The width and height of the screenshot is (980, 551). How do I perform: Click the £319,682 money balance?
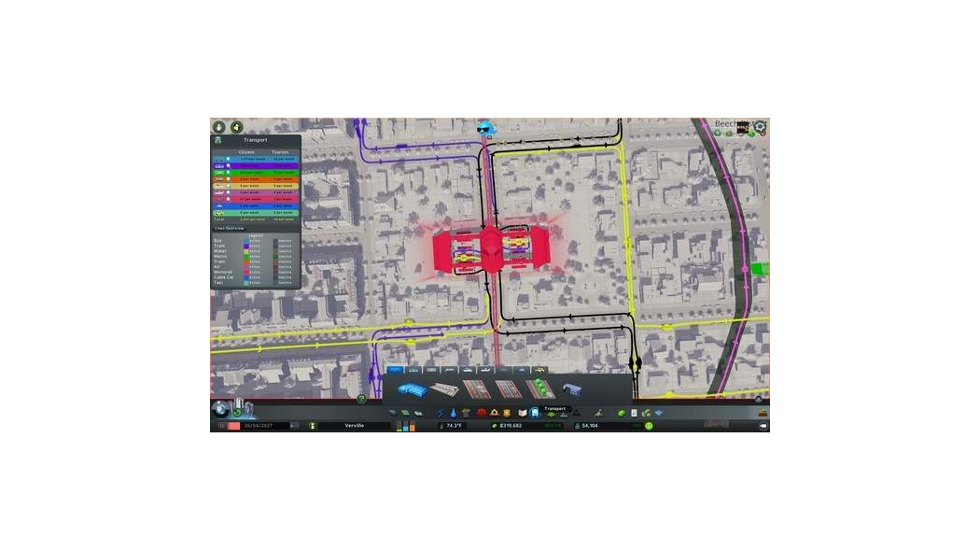(511, 425)
